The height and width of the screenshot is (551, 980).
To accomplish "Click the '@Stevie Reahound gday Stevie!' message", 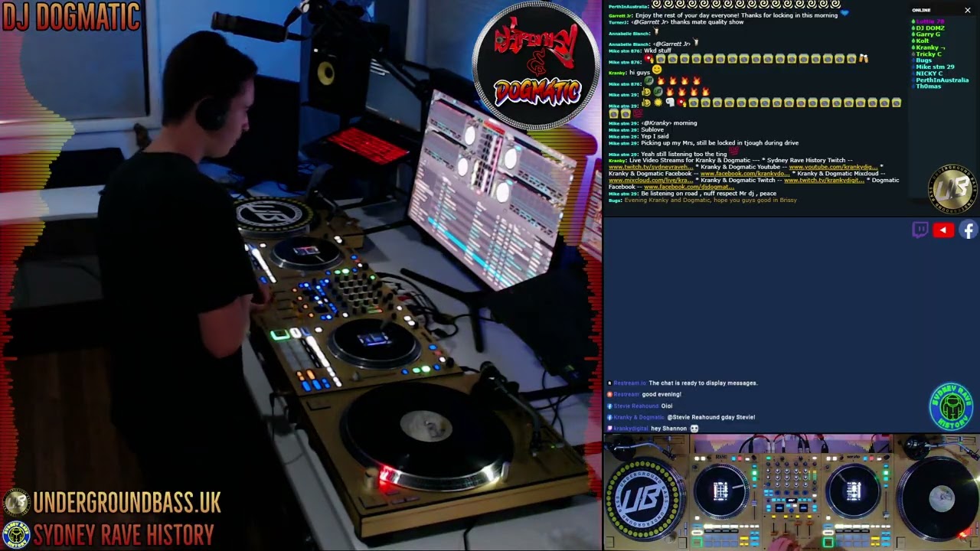I will [710, 417].
